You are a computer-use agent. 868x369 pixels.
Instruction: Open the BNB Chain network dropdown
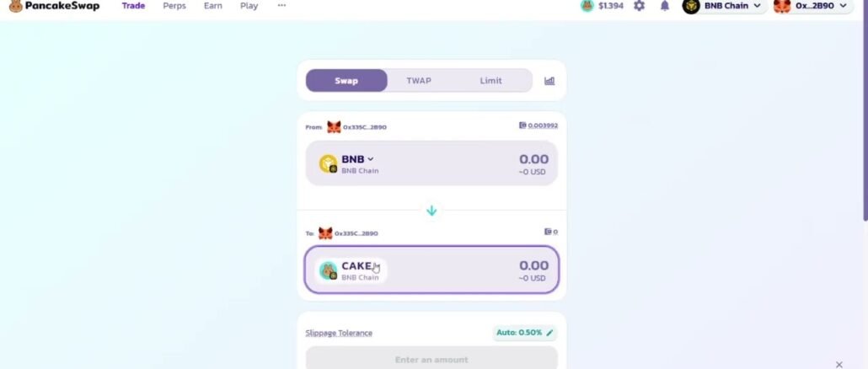(725, 6)
